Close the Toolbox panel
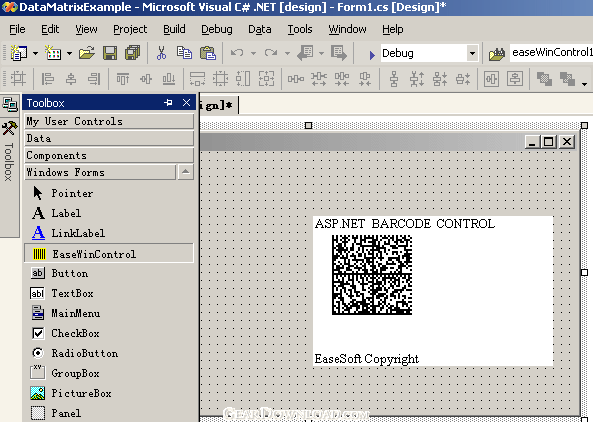593x422 pixels. [x=186, y=102]
